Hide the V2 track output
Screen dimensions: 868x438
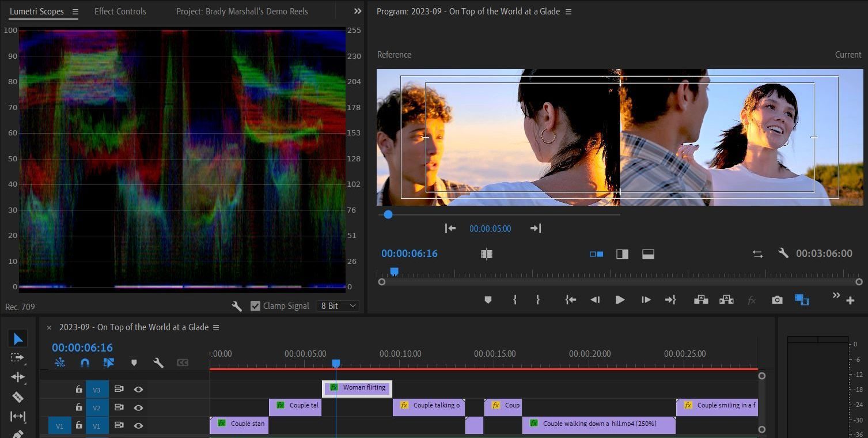pos(138,407)
